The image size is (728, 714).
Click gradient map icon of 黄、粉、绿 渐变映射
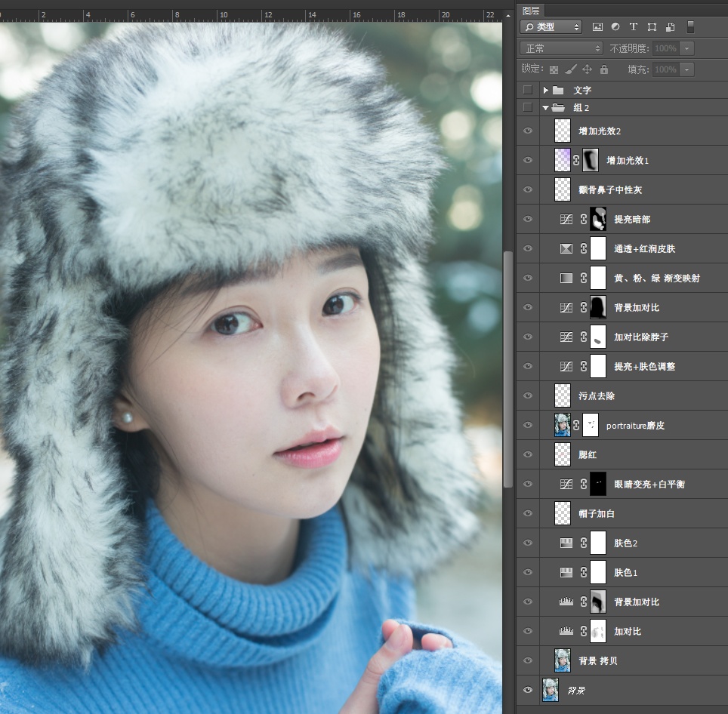coord(566,278)
